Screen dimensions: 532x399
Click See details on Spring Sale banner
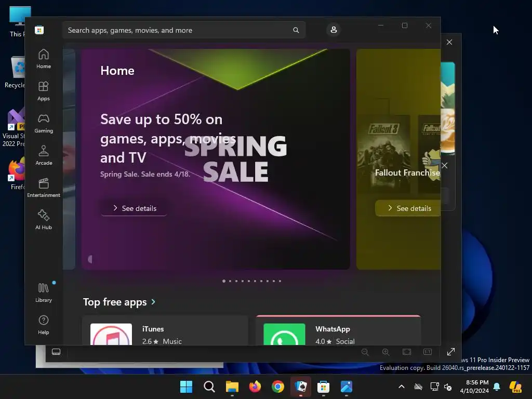pos(134,208)
